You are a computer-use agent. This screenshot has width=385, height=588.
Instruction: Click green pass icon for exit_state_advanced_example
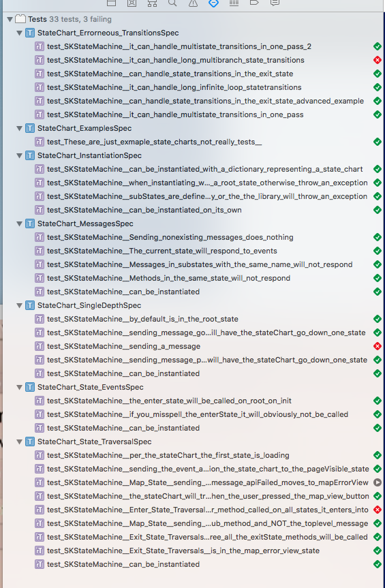coord(378,101)
